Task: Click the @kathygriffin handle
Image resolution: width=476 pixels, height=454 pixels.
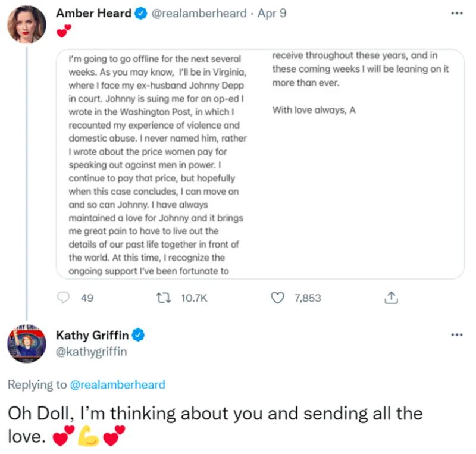Action: [x=91, y=352]
